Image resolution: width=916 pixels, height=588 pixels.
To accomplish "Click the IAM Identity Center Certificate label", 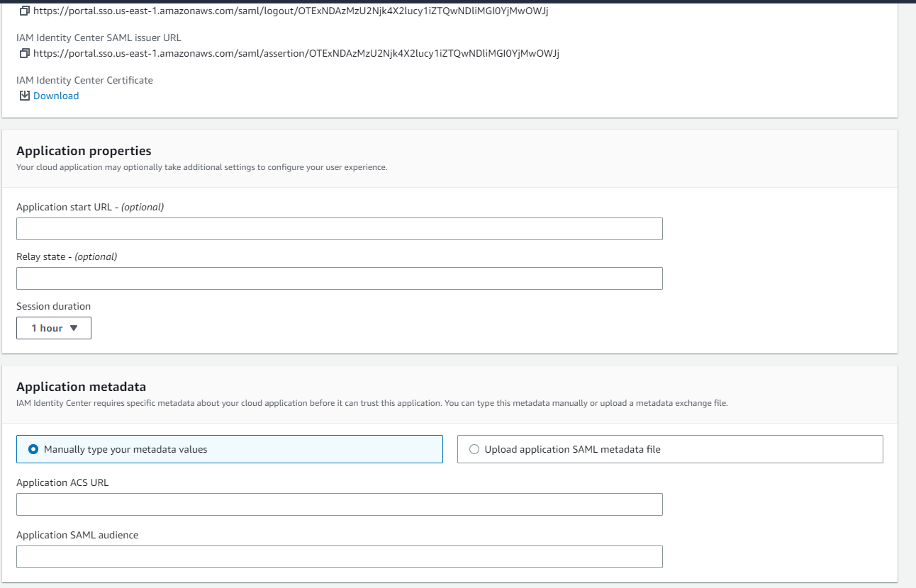I will click(84, 80).
